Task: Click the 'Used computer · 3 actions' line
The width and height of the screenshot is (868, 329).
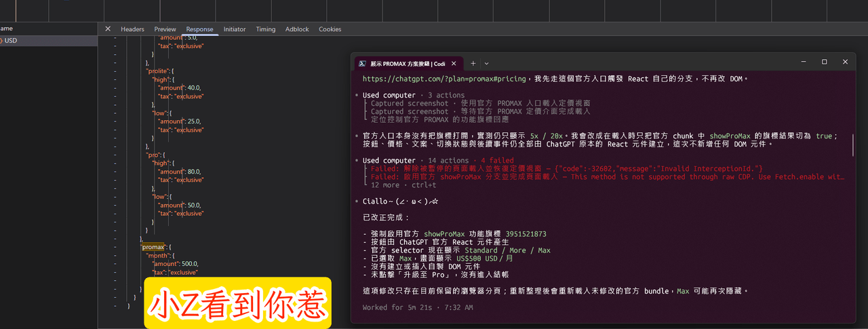Action: [x=414, y=95]
